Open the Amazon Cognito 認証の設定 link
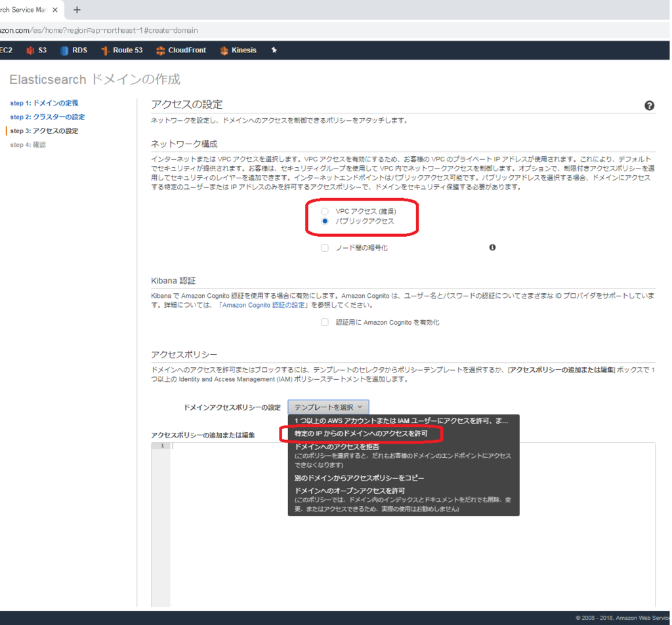This screenshot has width=672, height=625. pos(264,305)
